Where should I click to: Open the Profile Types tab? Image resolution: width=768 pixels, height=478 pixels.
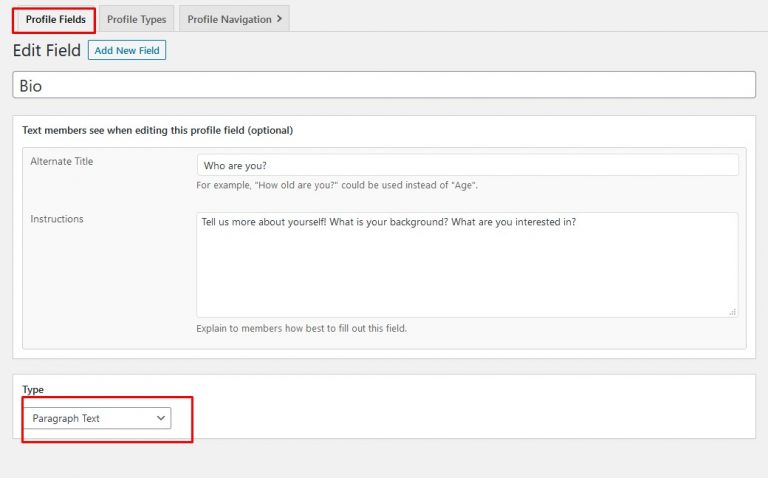tap(136, 19)
